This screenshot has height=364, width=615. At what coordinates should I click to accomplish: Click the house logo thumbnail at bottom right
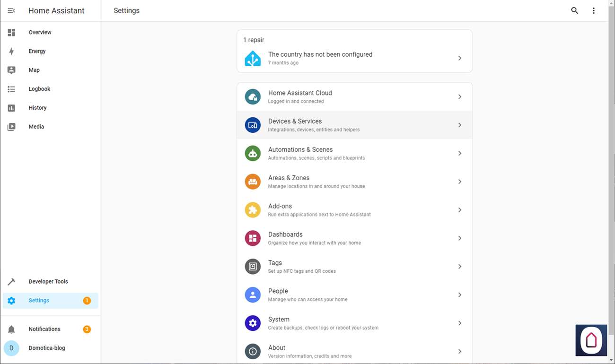click(x=591, y=340)
